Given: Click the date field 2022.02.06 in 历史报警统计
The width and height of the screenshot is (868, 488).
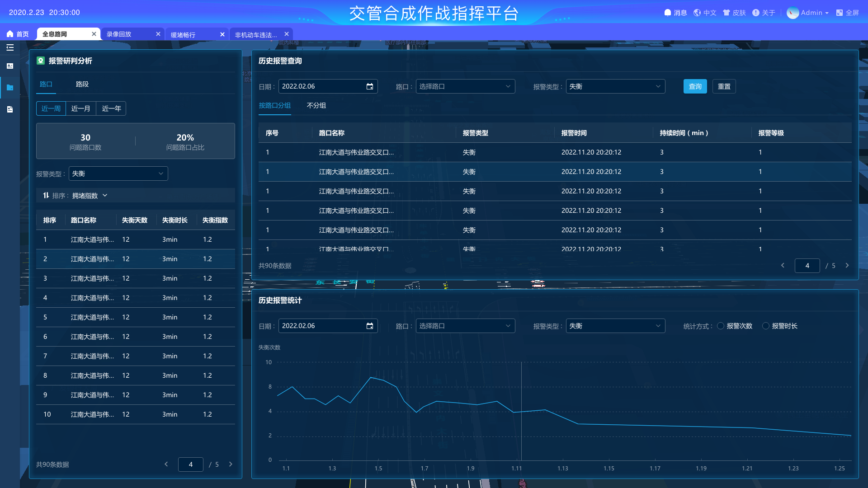Looking at the screenshot, I should point(328,326).
